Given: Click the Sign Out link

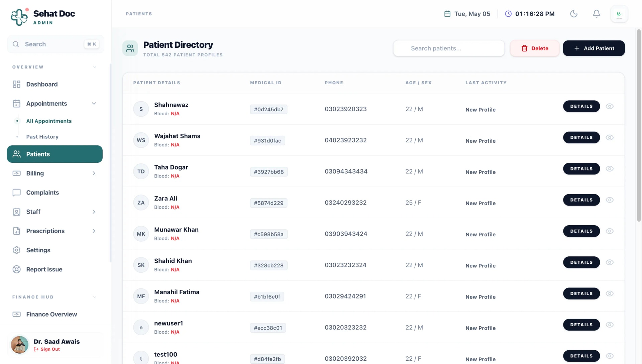Looking at the screenshot, I should pyautogui.click(x=47, y=349).
